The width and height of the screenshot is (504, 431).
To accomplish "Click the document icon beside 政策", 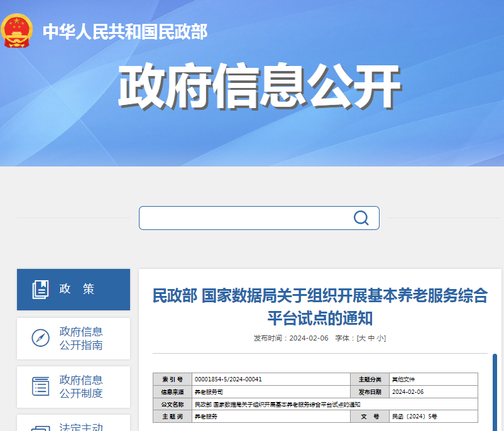I will [x=40, y=289].
